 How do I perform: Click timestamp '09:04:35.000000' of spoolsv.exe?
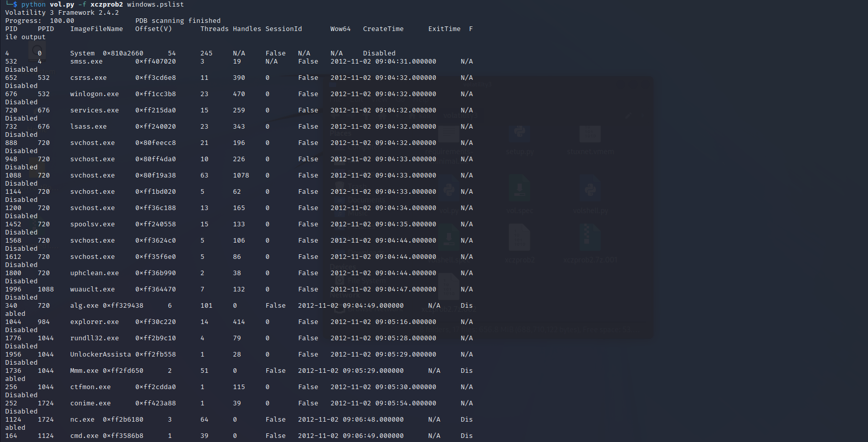(x=406, y=224)
